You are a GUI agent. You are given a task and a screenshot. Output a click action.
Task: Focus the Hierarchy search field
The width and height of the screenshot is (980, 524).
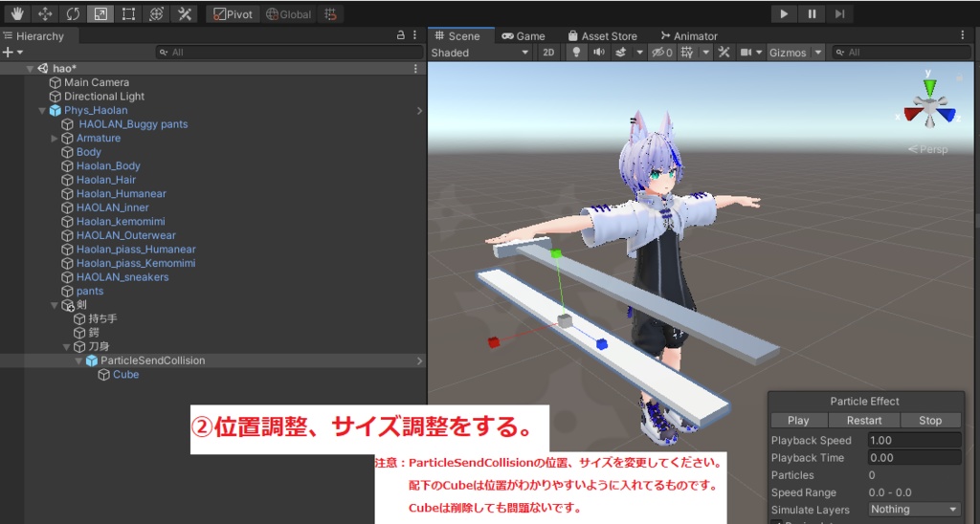click(289, 53)
